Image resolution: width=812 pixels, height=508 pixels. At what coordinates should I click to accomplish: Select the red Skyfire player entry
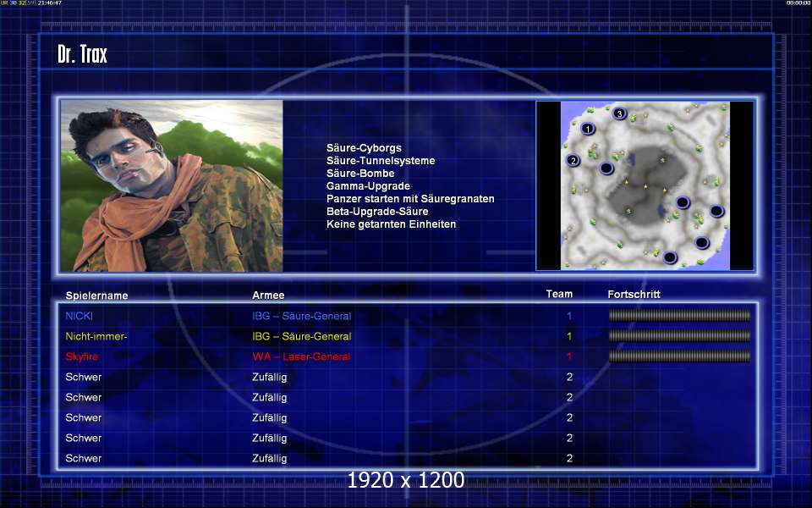81,356
